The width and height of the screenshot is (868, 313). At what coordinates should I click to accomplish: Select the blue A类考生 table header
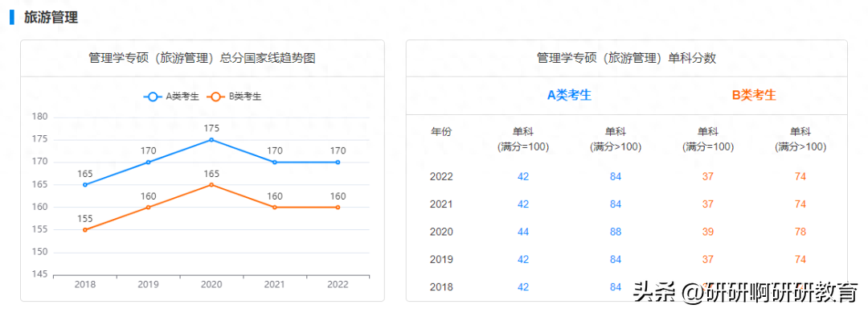pos(569,95)
